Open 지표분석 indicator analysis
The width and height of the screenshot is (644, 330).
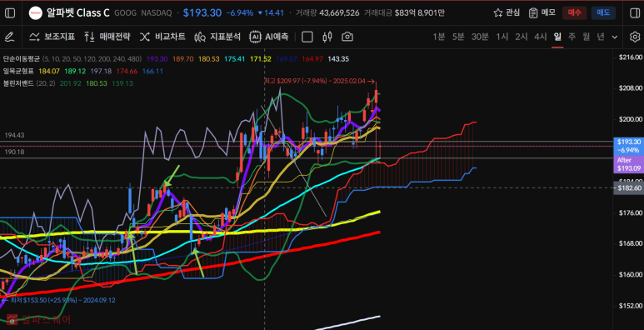[x=217, y=37]
